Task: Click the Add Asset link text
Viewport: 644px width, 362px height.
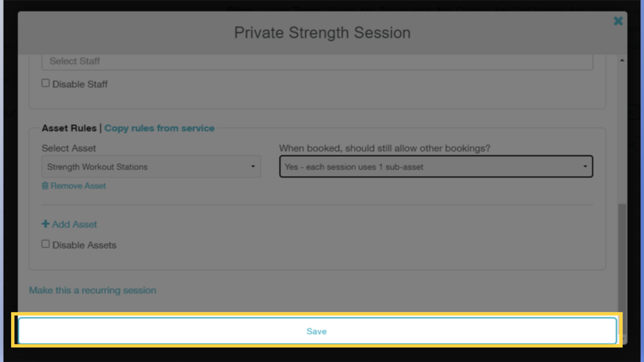Action: click(x=74, y=225)
